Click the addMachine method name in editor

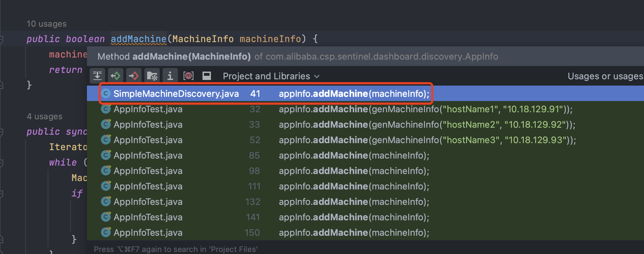138,39
